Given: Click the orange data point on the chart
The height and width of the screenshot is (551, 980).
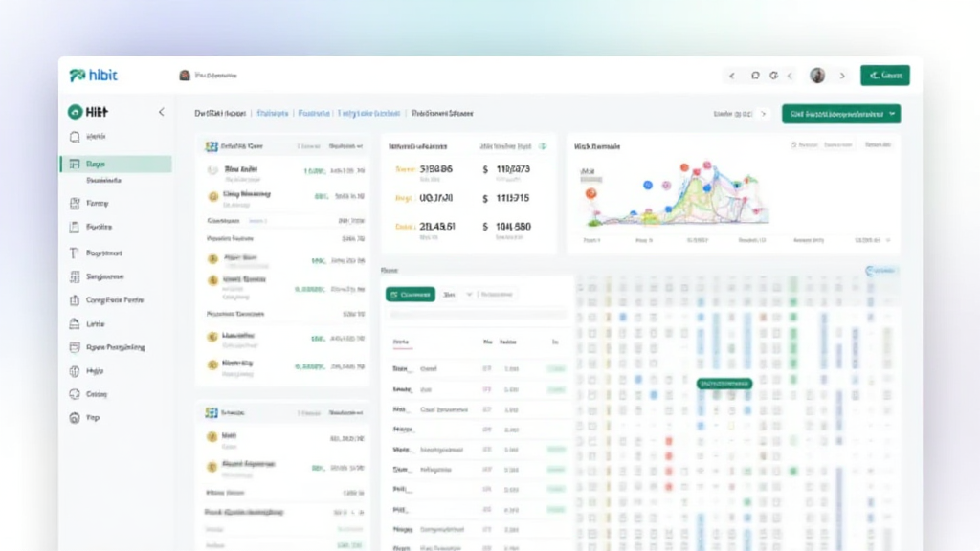Looking at the screenshot, I should (590, 193).
